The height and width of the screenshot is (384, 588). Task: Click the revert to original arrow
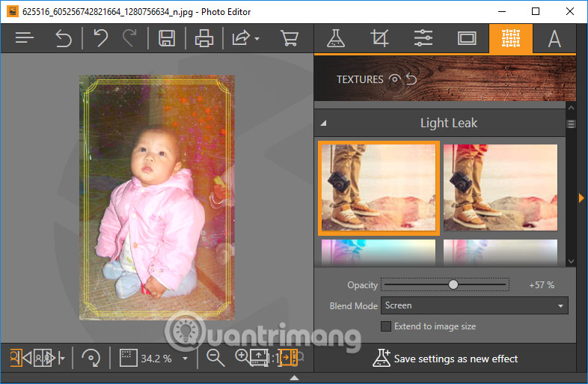coord(64,38)
